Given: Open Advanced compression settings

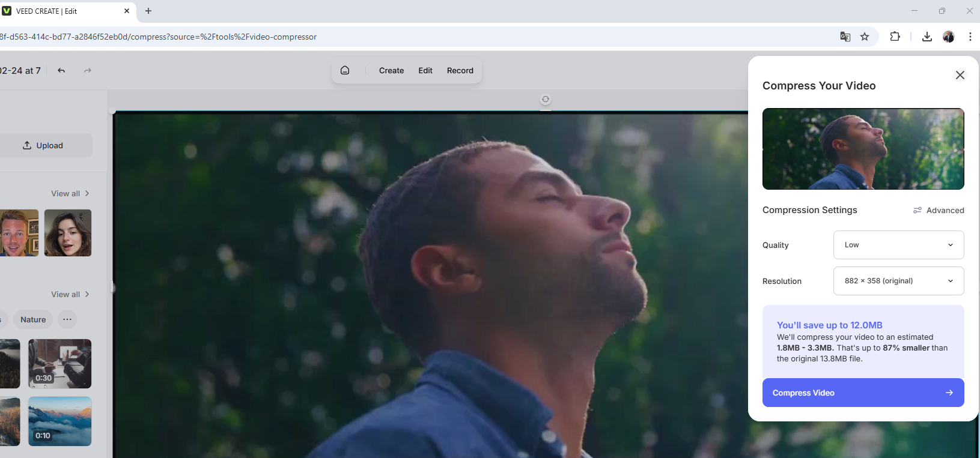Looking at the screenshot, I should click(939, 210).
